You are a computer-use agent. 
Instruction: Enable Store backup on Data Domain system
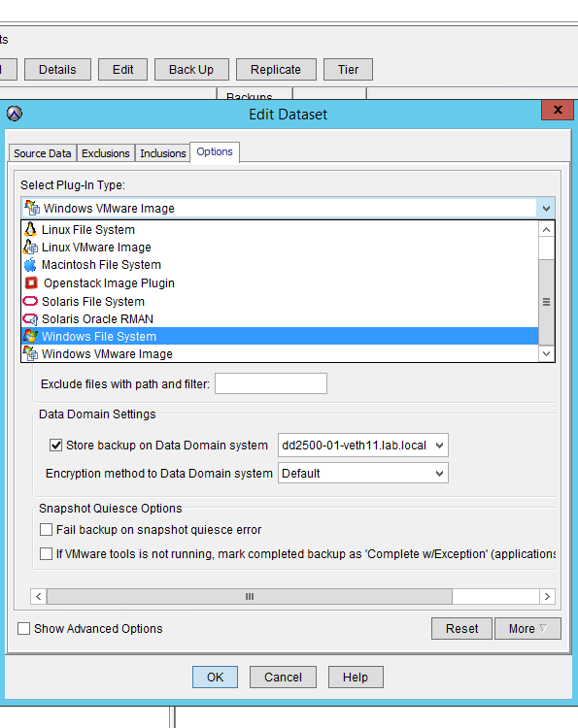coord(55,446)
